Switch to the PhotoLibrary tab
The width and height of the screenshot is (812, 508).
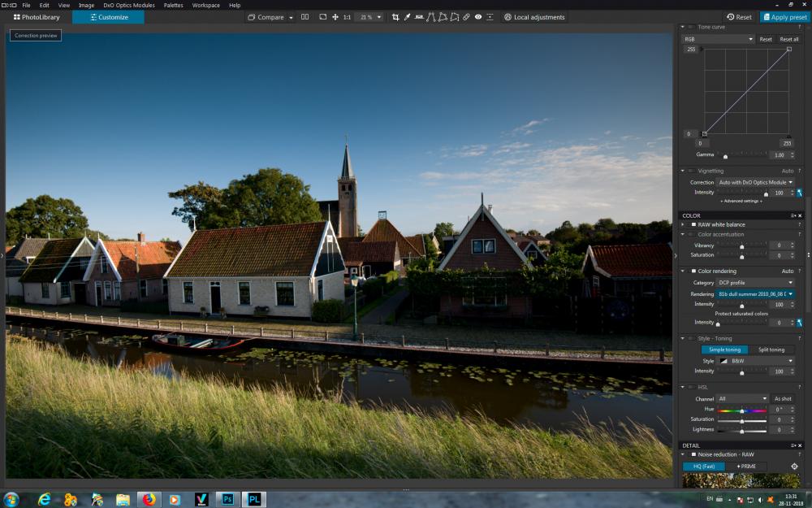click(x=37, y=17)
